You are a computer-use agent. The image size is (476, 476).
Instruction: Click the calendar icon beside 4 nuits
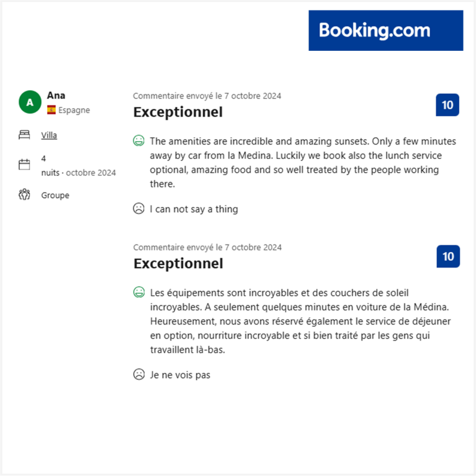(24, 164)
